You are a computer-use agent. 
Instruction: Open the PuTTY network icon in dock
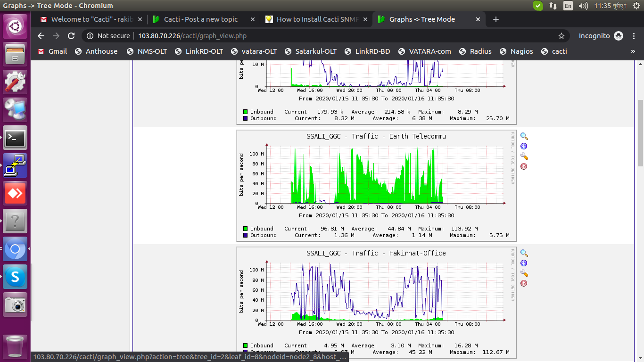click(x=15, y=165)
